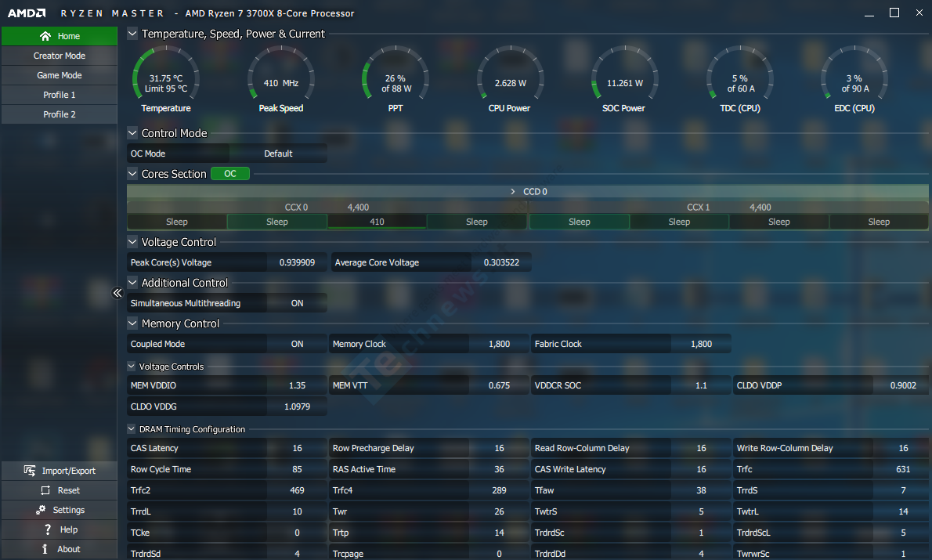Open Profile 1 tab

pos(60,95)
